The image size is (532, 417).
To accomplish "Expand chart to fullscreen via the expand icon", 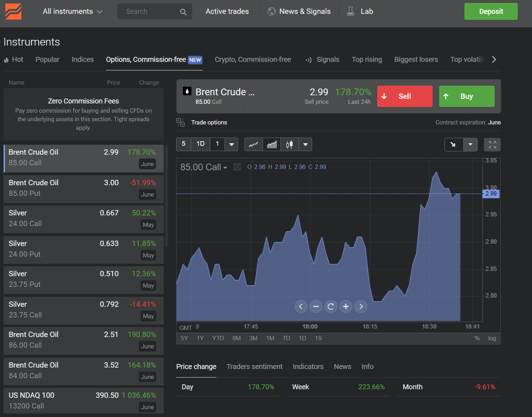I will 492,144.
